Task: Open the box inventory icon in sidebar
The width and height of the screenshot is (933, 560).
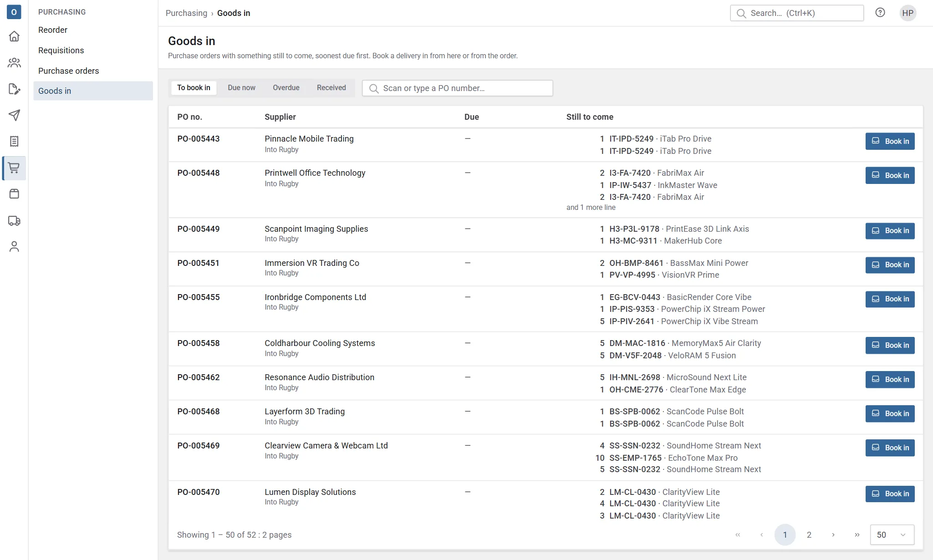Action: click(14, 194)
